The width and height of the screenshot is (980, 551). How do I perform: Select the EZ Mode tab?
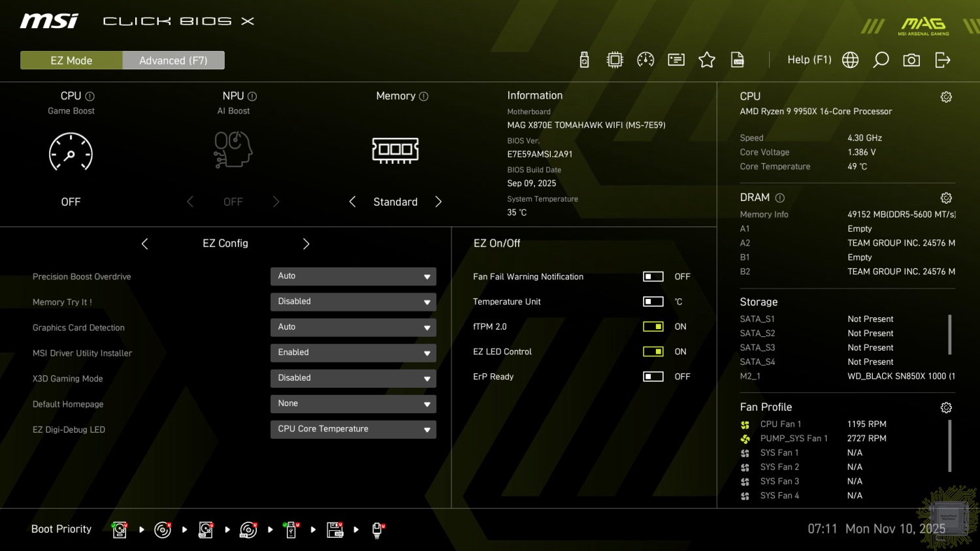(x=71, y=60)
